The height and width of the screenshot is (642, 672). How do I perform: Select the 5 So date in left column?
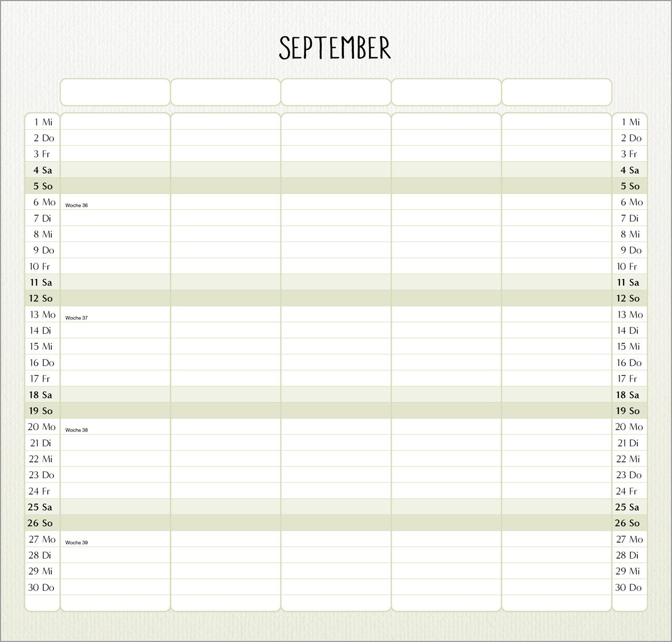[43, 186]
